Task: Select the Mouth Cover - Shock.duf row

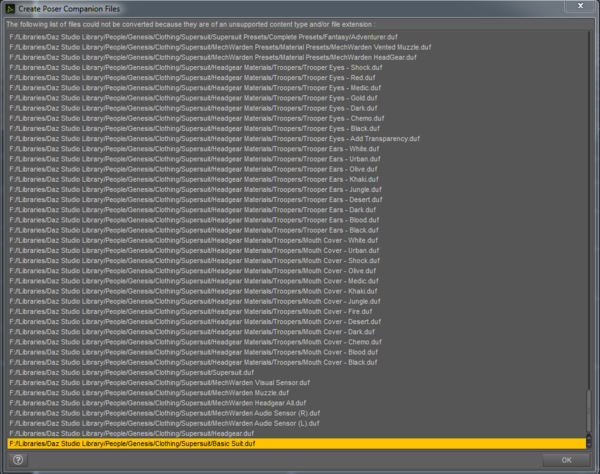Action: 297,261
